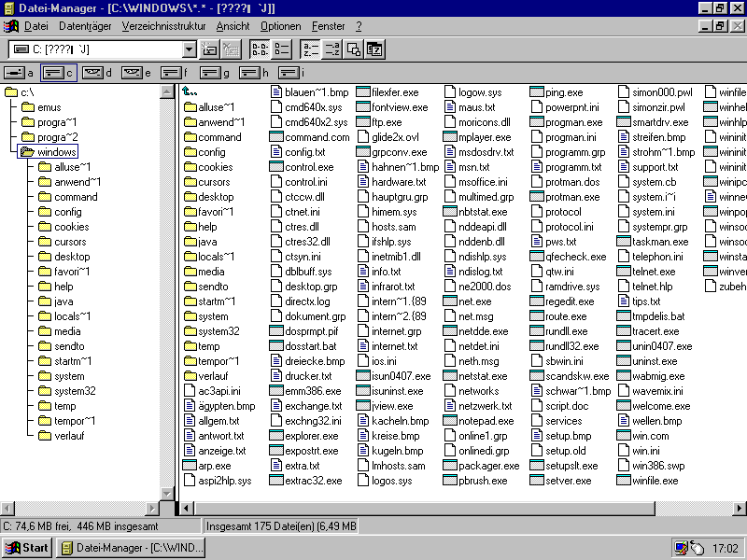Image resolution: width=747 pixels, height=560 pixels.
Task: Select progra~1 in directory tree
Action: tap(49, 122)
